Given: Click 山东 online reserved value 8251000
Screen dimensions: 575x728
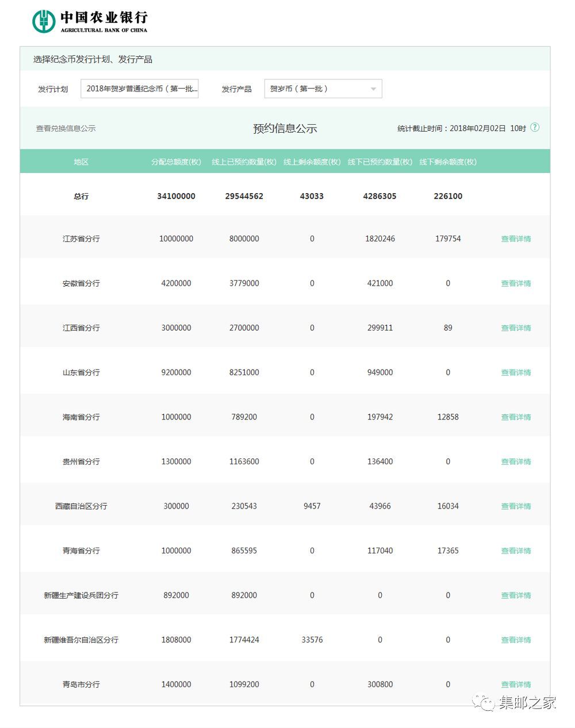Looking at the screenshot, I should 244,372.
